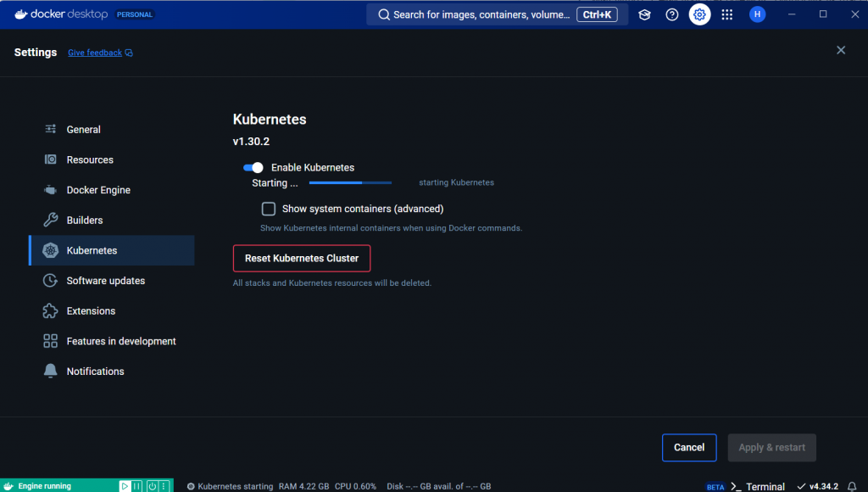Click the Apply & restart button
The height and width of the screenshot is (492, 868).
(771, 447)
